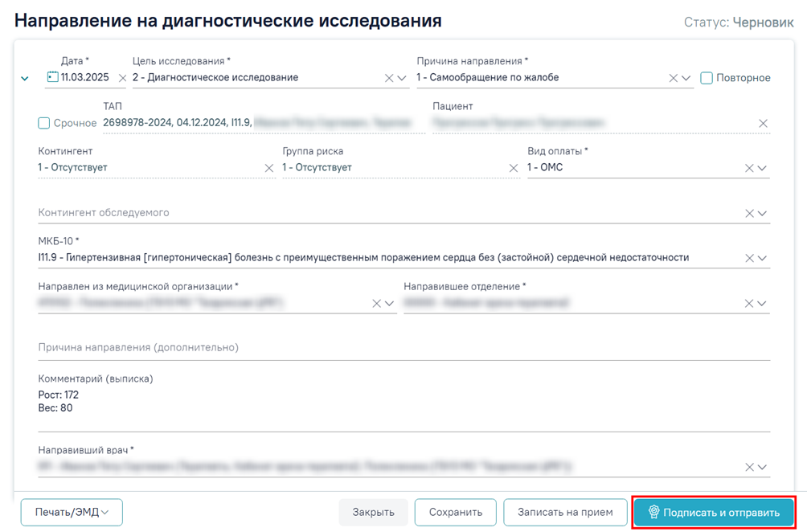This screenshot has width=807, height=532.
Task: Click the Комментарий (выписка) text area
Action: point(404,408)
